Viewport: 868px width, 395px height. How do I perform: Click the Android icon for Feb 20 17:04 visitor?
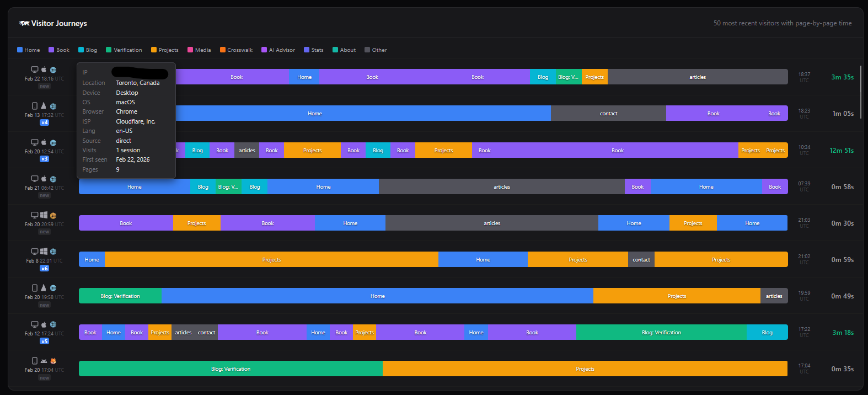tap(44, 361)
